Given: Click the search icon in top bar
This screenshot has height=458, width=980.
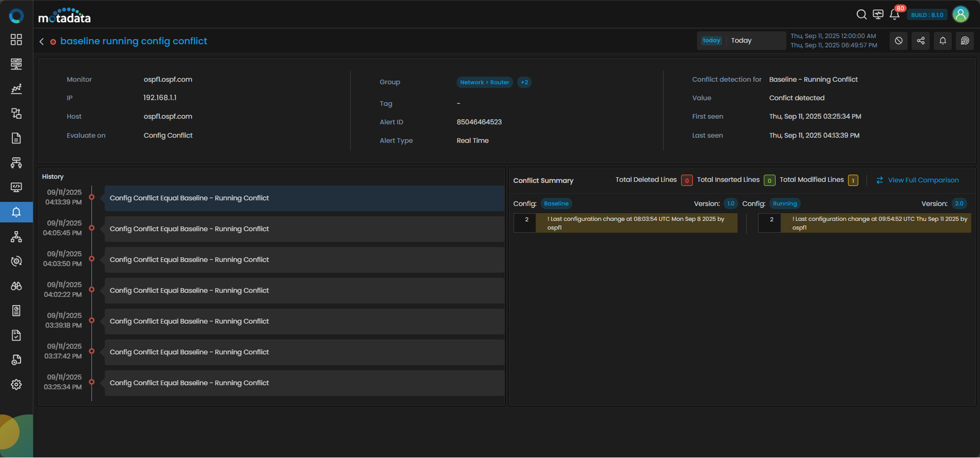Looking at the screenshot, I should pyautogui.click(x=861, y=14).
